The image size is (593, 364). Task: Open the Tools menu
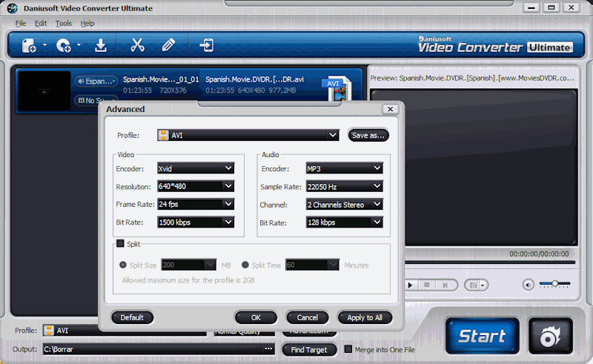[63, 24]
